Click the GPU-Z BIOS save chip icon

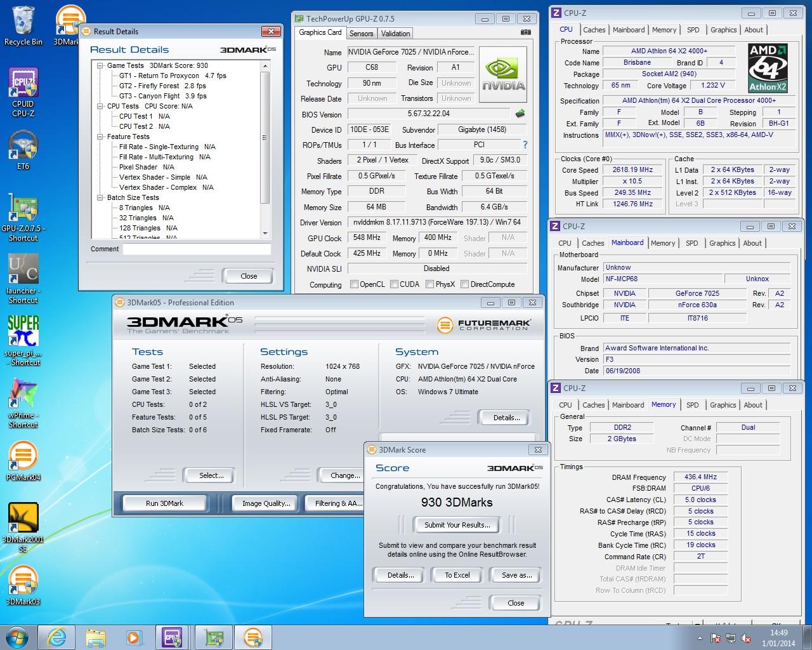(520, 114)
